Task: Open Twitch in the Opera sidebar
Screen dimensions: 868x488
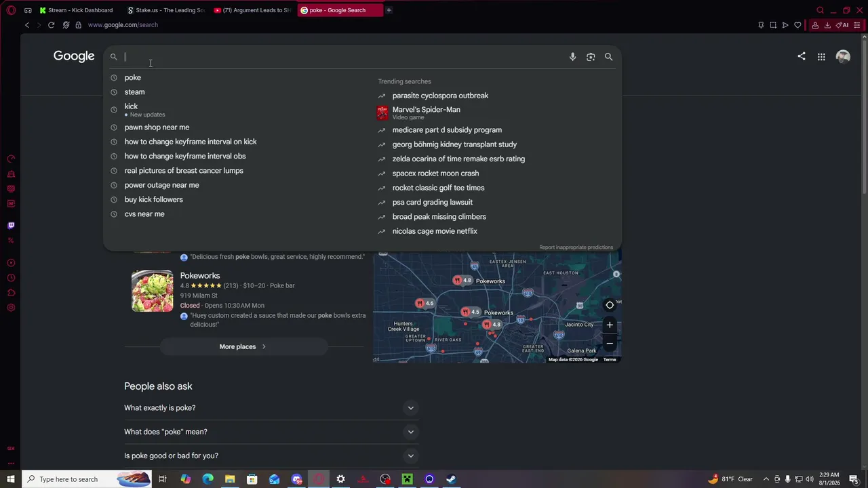Action: tap(11, 225)
